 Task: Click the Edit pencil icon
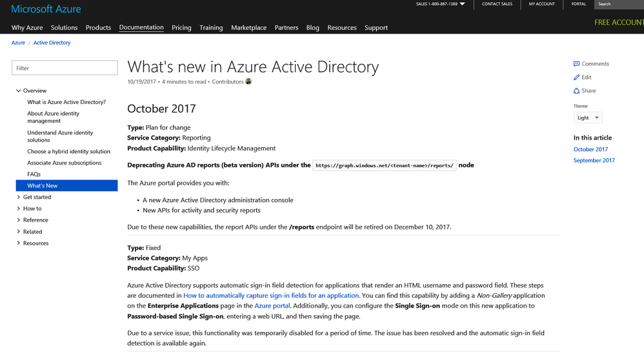click(x=576, y=78)
